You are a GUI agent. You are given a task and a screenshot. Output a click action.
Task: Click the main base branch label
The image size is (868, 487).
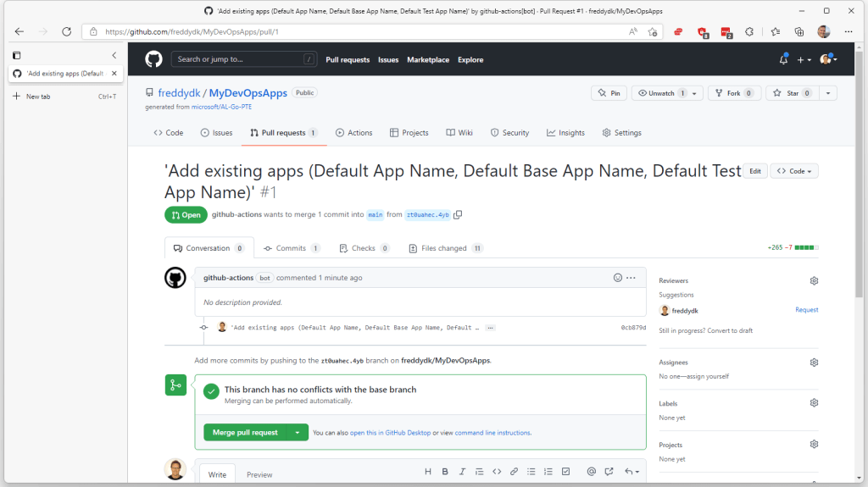(x=376, y=215)
